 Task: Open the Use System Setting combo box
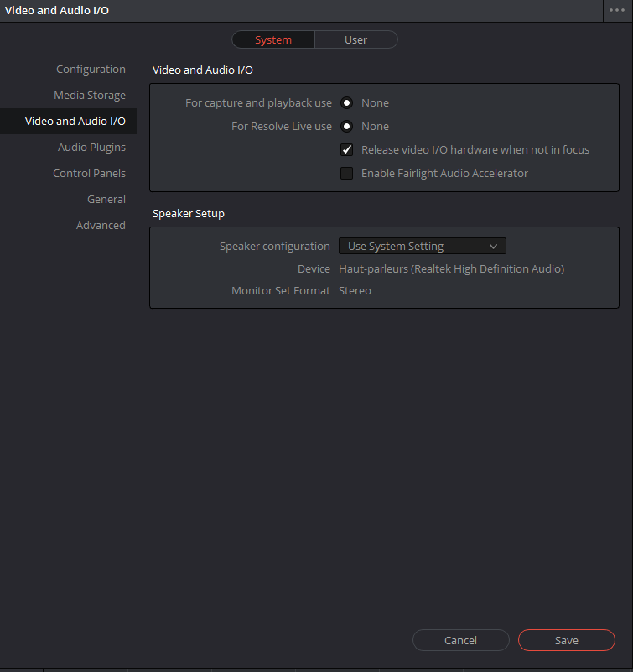coord(423,247)
